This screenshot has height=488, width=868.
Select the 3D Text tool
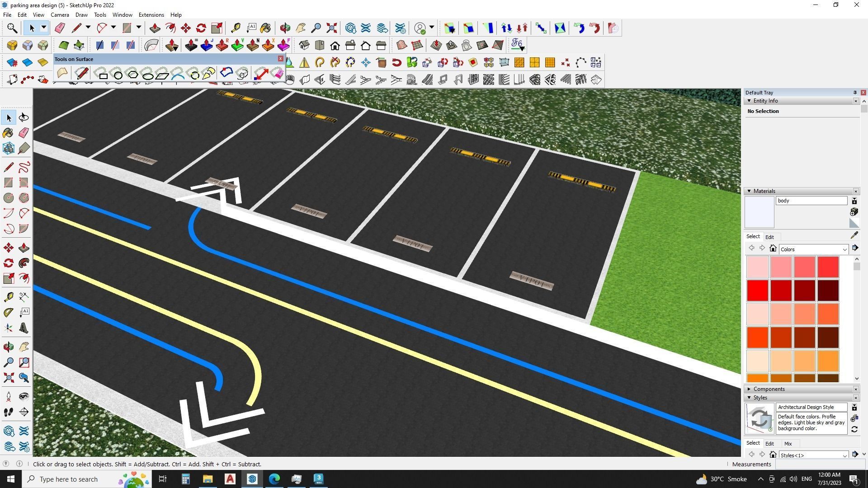pos(24,328)
